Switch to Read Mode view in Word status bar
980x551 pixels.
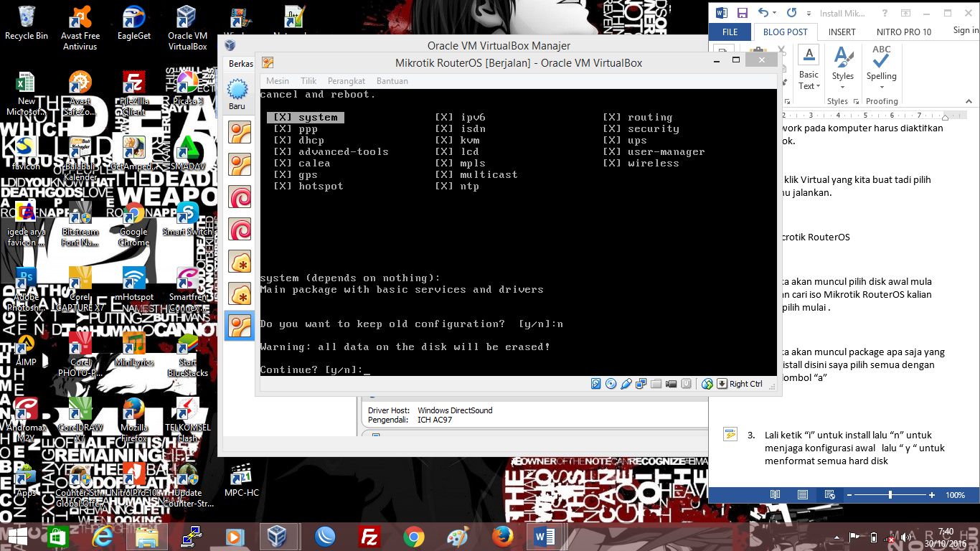775,495
